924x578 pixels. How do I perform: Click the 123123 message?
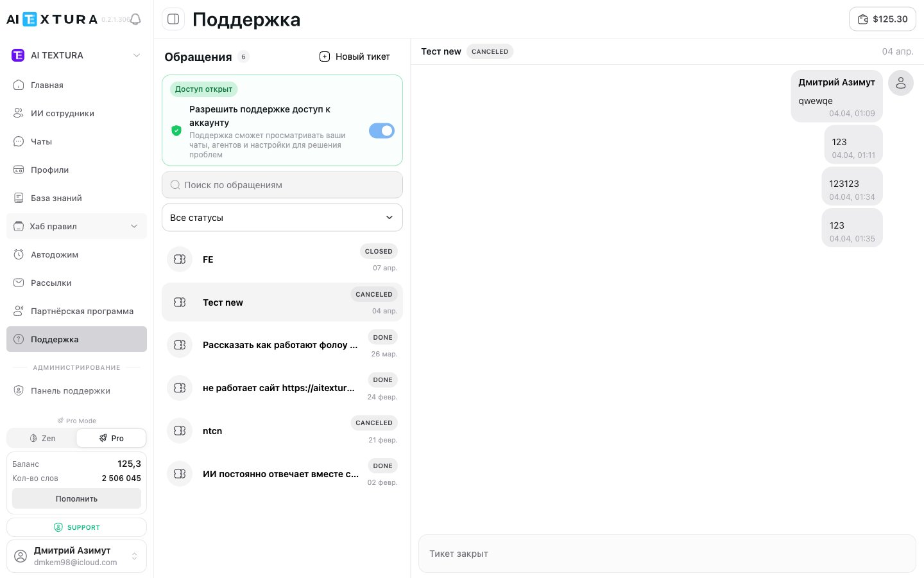(x=852, y=186)
